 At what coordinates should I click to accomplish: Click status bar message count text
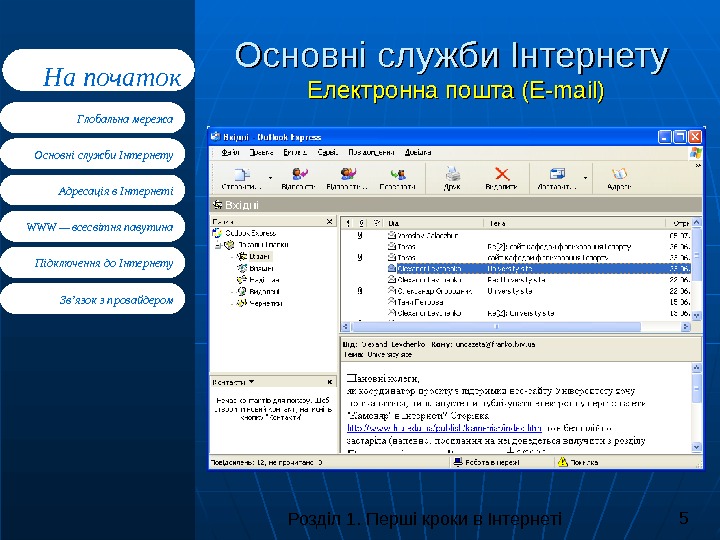tap(266, 462)
